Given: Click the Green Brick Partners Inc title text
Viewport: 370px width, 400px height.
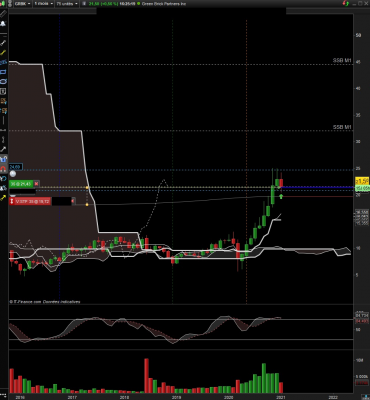Looking at the screenshot, I should pyautogui.click(x=164, y=4).
